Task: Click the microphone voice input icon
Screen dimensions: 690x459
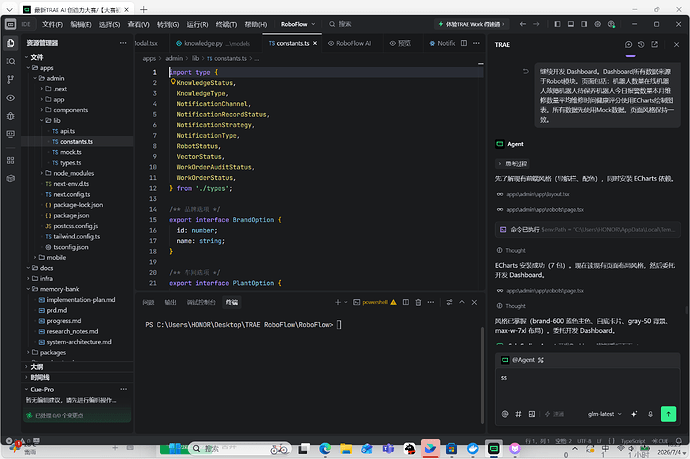Action: point(650,414)
